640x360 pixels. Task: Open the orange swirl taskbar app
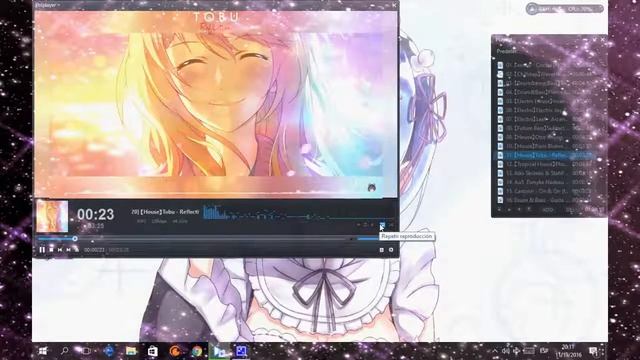point(175,351)
